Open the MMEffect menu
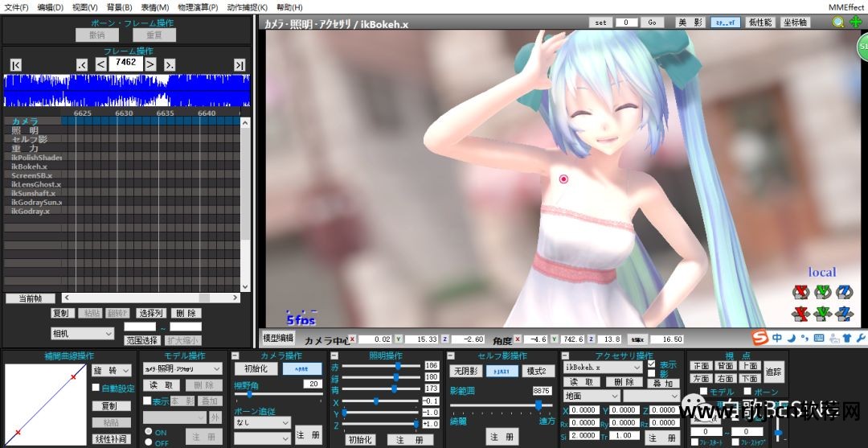The width and height of the screenshot is (868, 448). 845,7
